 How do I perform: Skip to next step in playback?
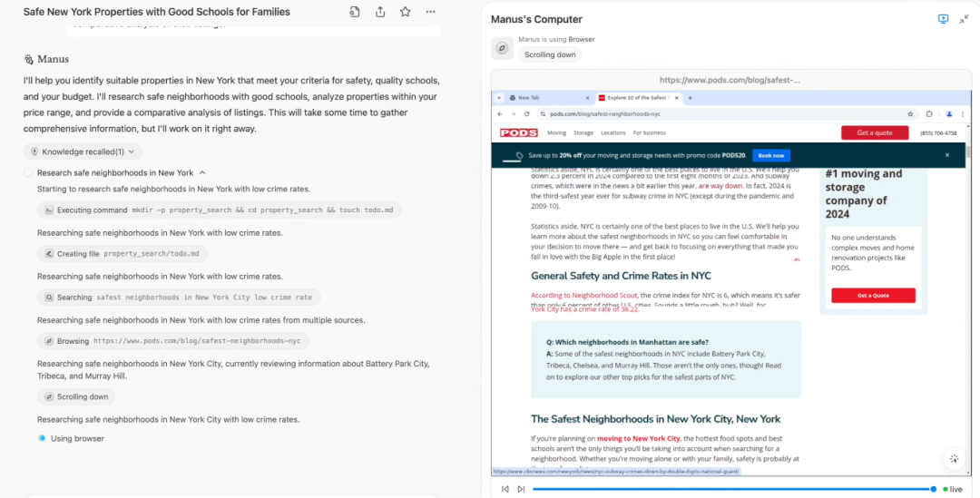(521, 489)
